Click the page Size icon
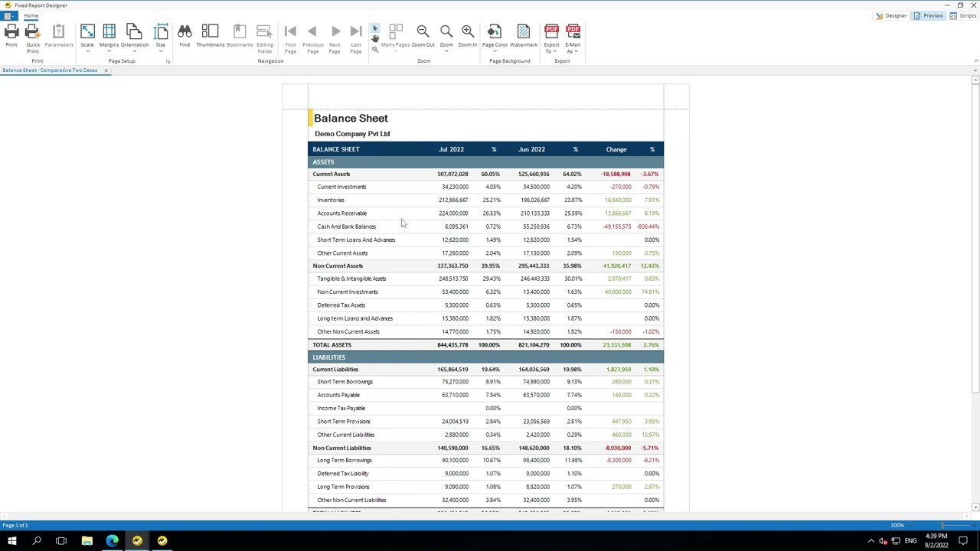Viewport: 980px width, 551px height. tap(161, 31)
